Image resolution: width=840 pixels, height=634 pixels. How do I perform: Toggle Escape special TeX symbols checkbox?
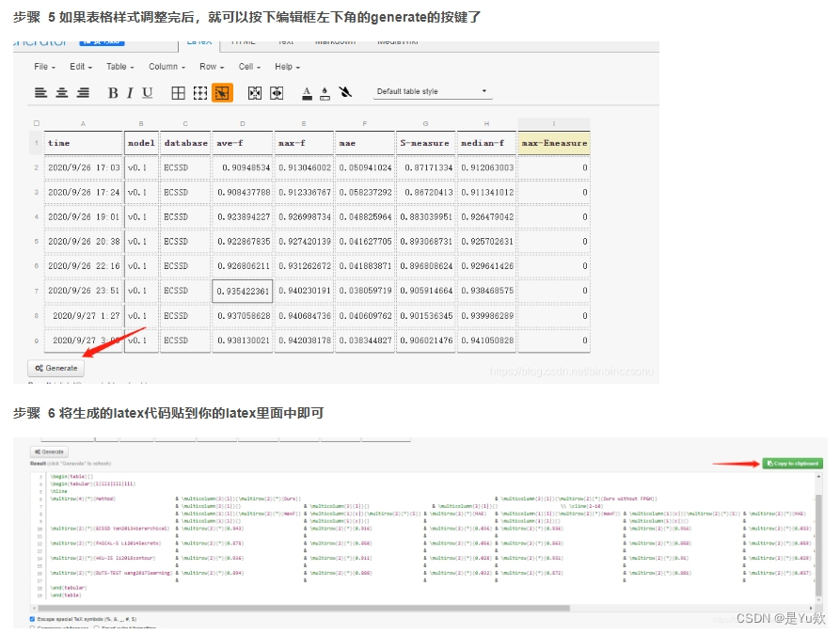(33, 619)
